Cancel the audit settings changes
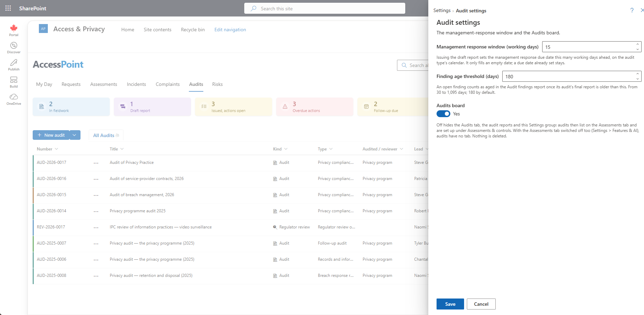Screen dimensions: 644x315 click(481, 304)
